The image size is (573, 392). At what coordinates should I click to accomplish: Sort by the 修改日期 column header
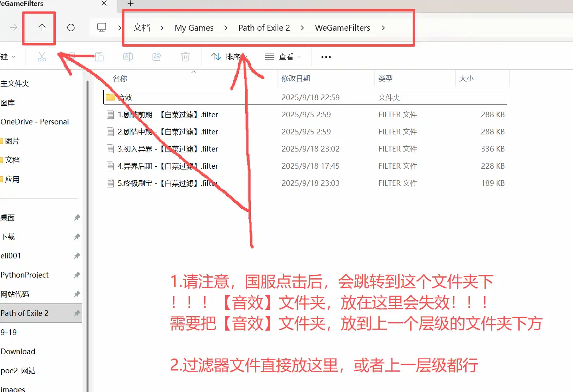pyautogui.click(x=295, y=79)
